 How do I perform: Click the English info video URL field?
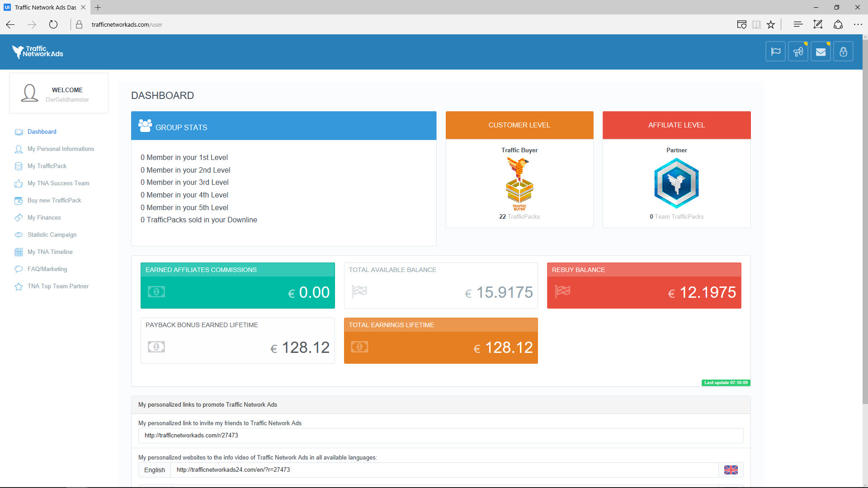tap(444, 470)
